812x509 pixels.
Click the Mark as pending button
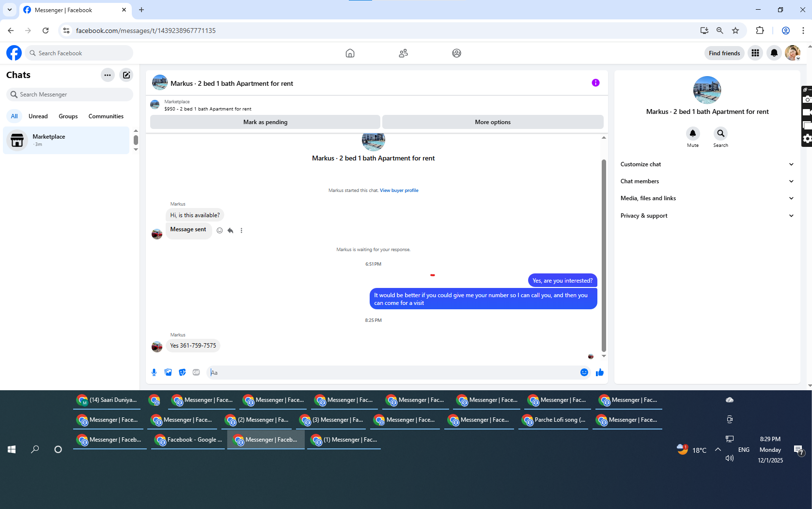coord(265,122)
